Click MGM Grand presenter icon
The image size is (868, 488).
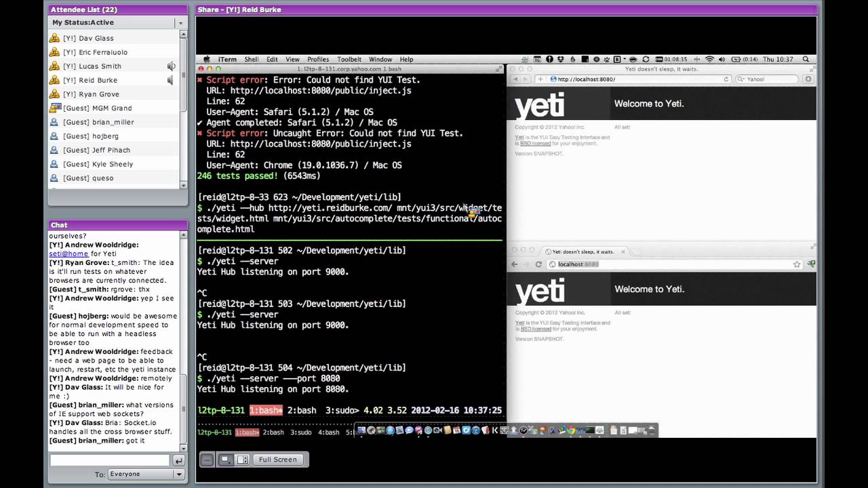point(54,108)
